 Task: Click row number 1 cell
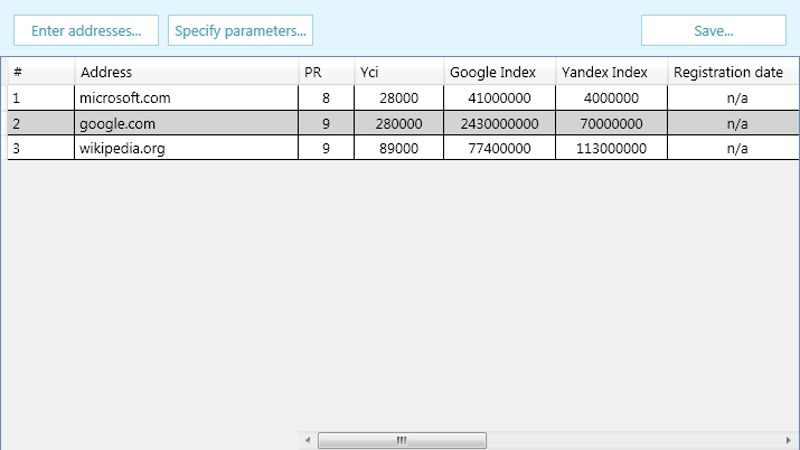click(x=41, y=98)
